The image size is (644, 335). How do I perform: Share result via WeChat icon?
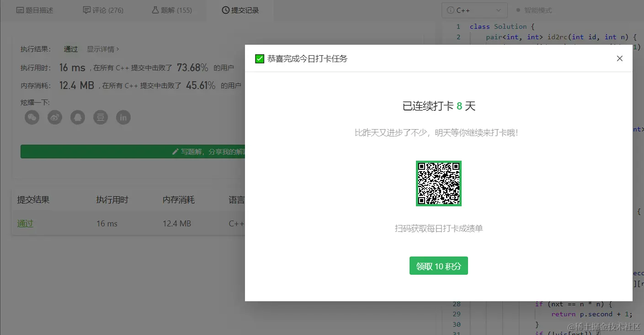[32, 117]
